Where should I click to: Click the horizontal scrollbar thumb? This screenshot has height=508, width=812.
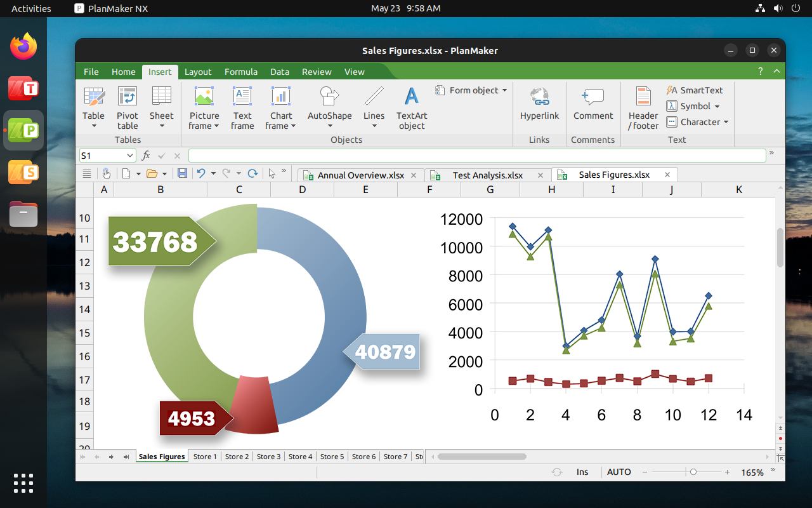[x=482, y=457]
